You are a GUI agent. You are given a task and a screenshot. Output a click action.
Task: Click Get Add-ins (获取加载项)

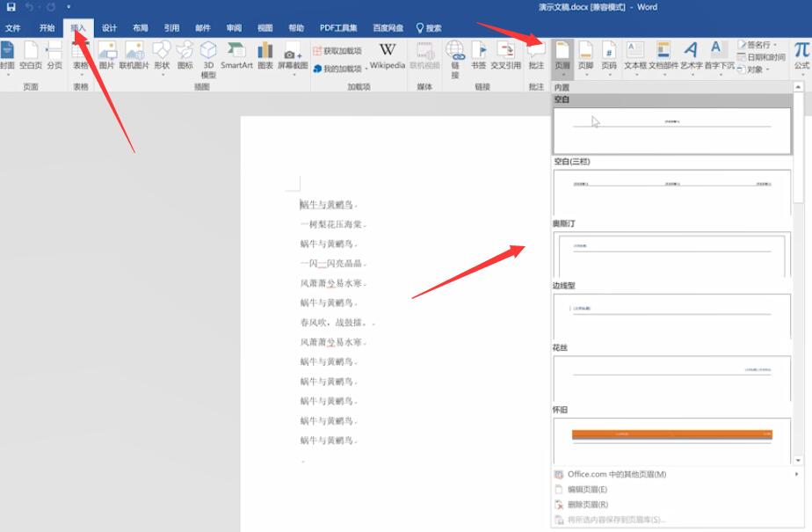337,51
